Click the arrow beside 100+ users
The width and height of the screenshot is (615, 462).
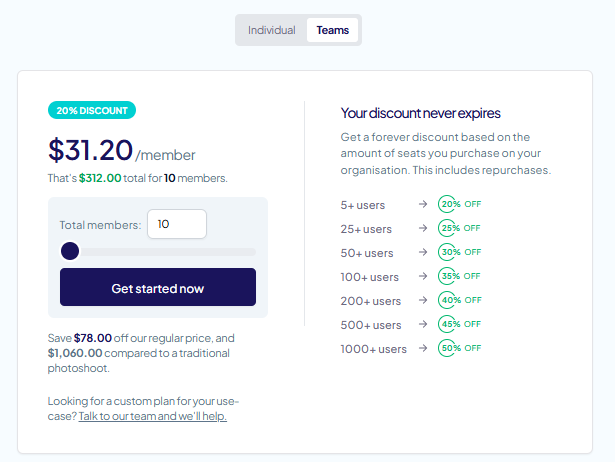coord(423,276)
